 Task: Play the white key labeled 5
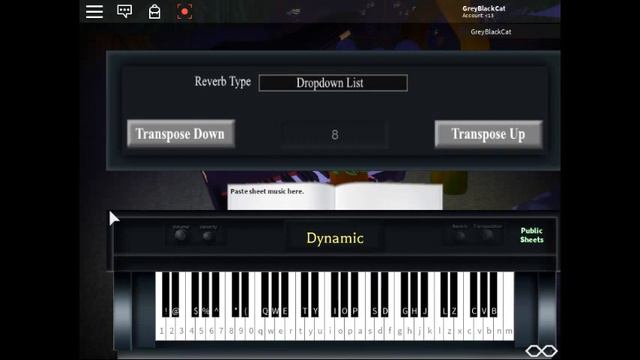tap(201, 330)
